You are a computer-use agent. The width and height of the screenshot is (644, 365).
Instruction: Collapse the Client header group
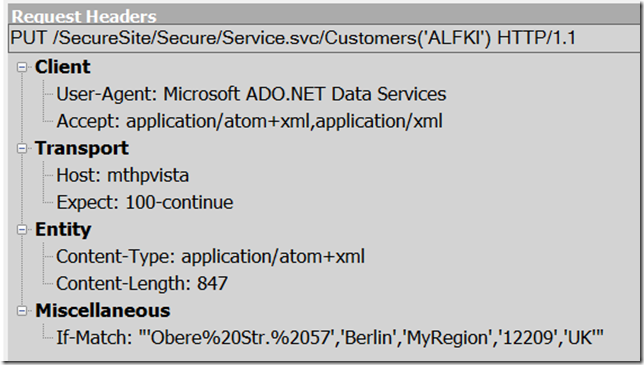pos(22,67)
